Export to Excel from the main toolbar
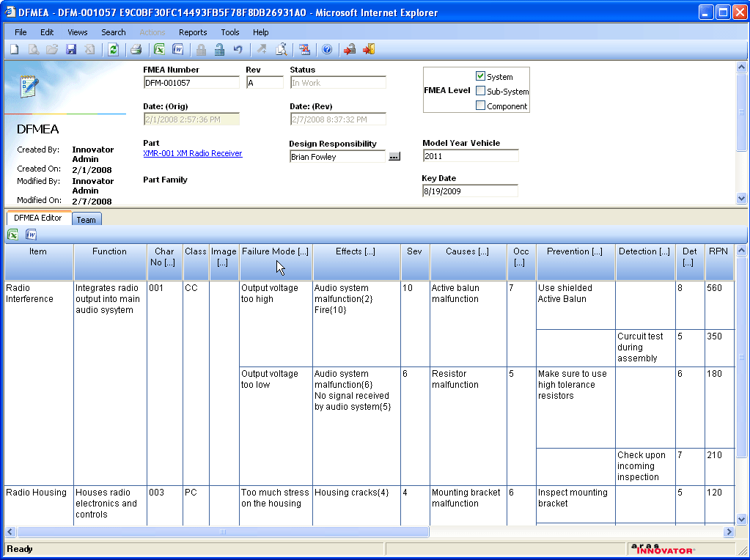The height and width of the screenshot is (560, 750). click(159, 50)
